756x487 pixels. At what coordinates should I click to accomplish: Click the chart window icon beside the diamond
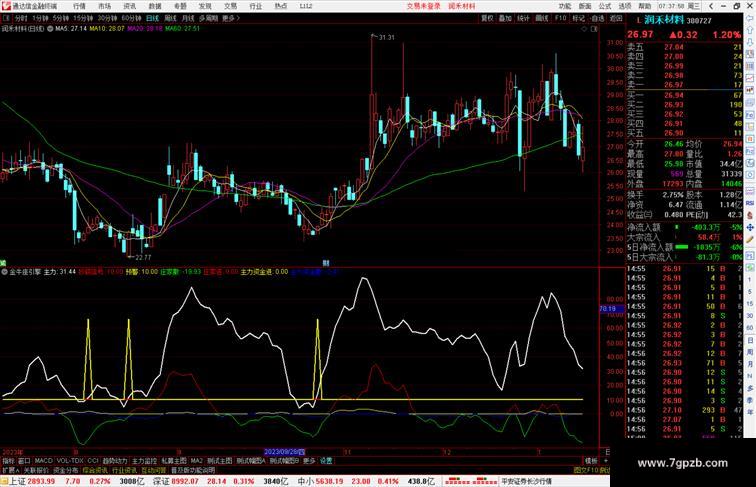point(594,29)
